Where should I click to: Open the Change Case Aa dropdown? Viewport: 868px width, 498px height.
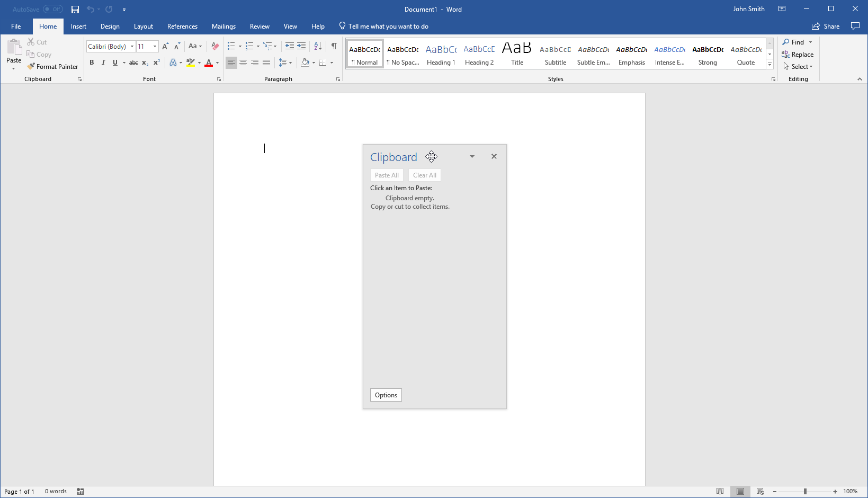tap(195, 47)
